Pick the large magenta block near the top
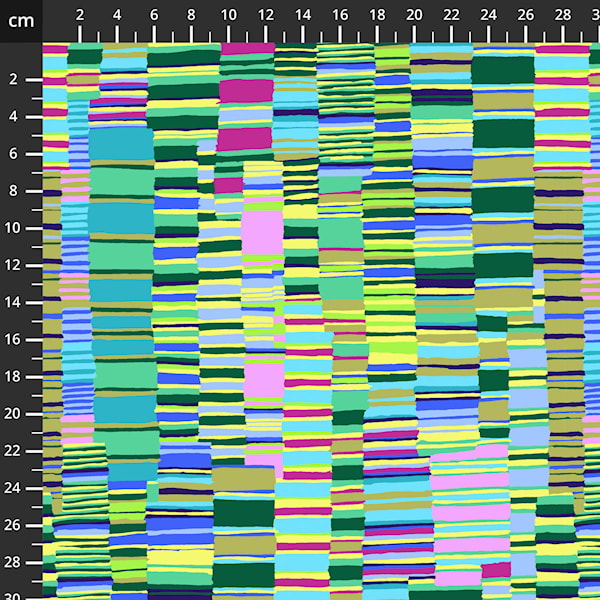 click(245, 90)
